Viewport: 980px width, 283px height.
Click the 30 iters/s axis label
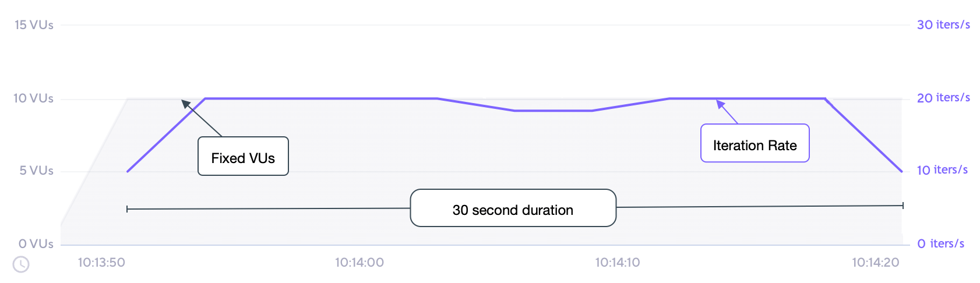point(943,25)
